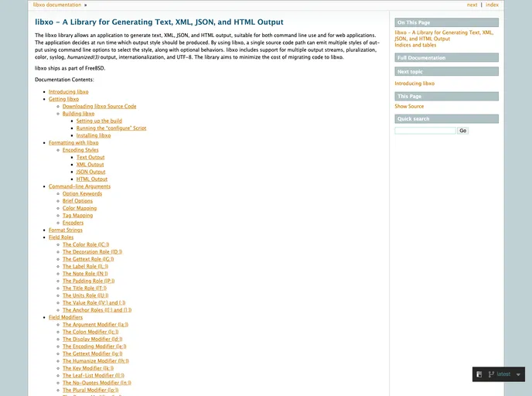Open Introducing libxo under Next topic
The width and height of the screenshot is (532, 396).
pyautogui.click(x=414, y=84)
